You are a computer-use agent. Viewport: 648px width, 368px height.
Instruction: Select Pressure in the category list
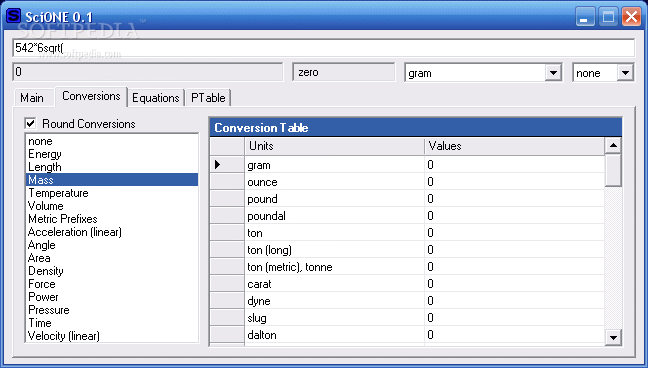(x=112, y=310)
